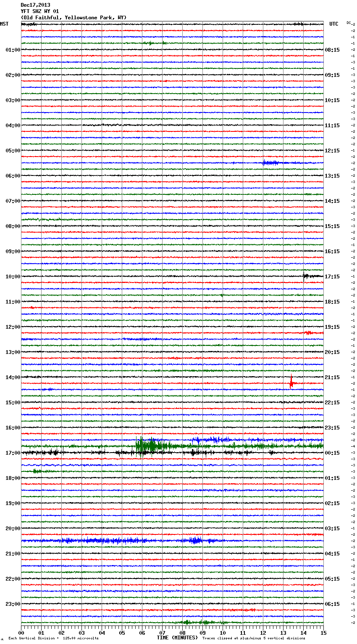This screenshot has width=357, height=644.
Task: Click the 10 tick label on minutes axis
Action: click(x=223, y=633)
